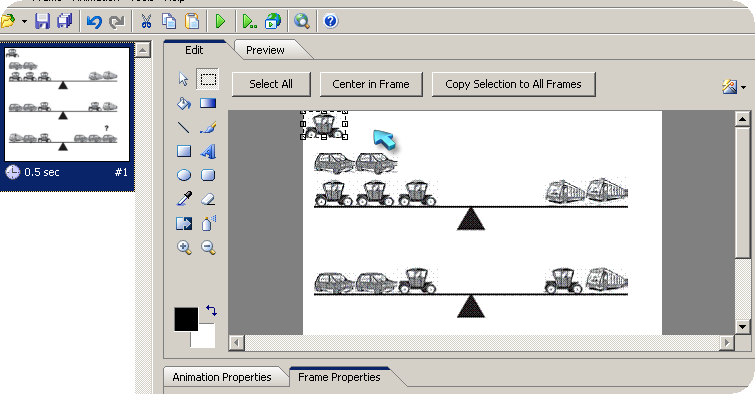The width and height of the screenshot is (755, 394).
Task: Toggle the rectangular marquee selection tool
Action: point(208,79)
